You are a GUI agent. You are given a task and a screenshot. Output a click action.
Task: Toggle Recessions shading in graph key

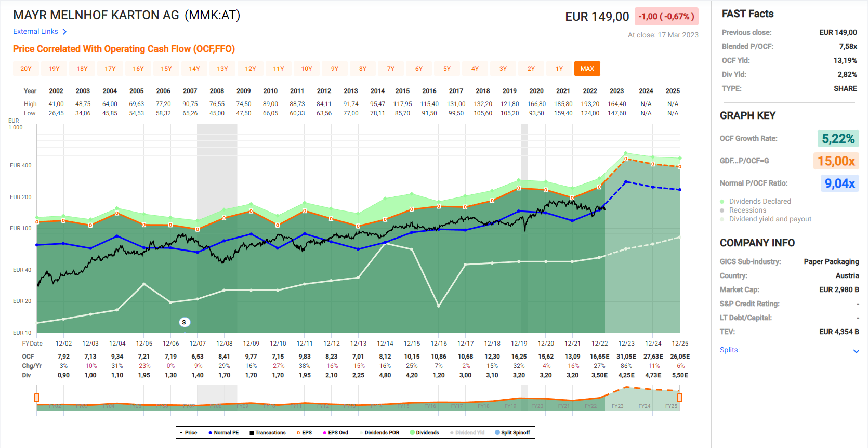coord(722,210)
